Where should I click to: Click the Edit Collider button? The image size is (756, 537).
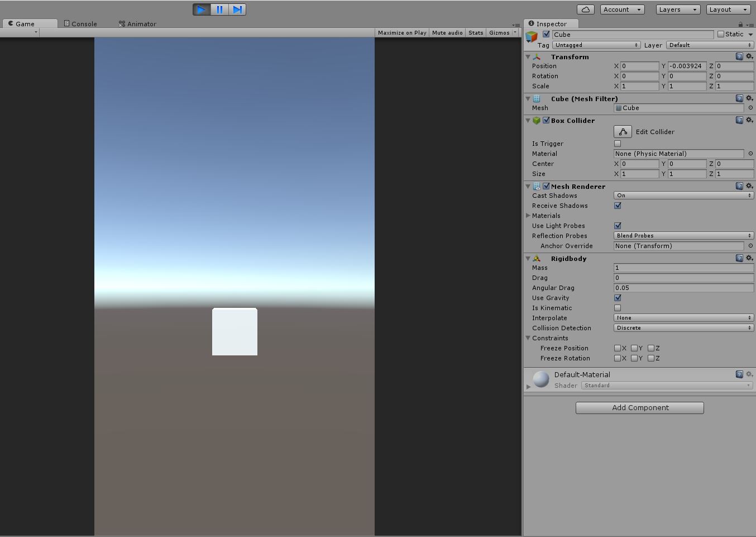[623, 131]
